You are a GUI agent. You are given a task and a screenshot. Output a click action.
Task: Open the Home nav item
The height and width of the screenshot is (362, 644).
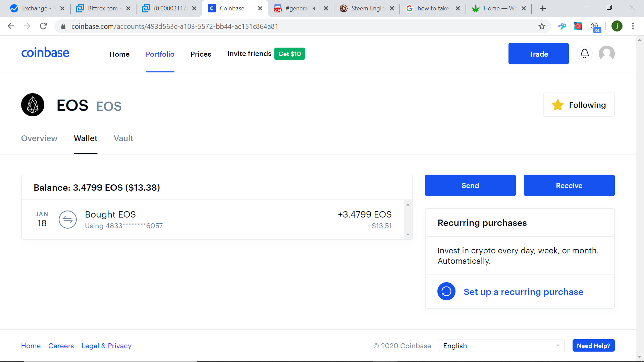click(x=119, y=54)
